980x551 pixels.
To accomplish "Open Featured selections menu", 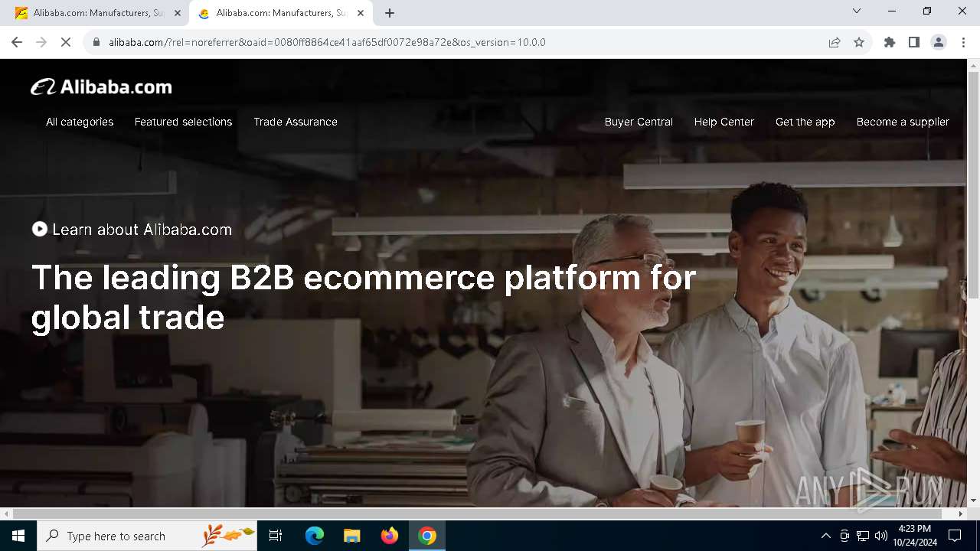I will (183, 122).
